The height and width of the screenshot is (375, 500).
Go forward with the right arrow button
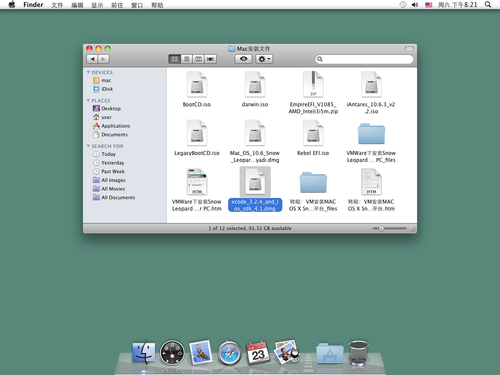pos(104,59)
